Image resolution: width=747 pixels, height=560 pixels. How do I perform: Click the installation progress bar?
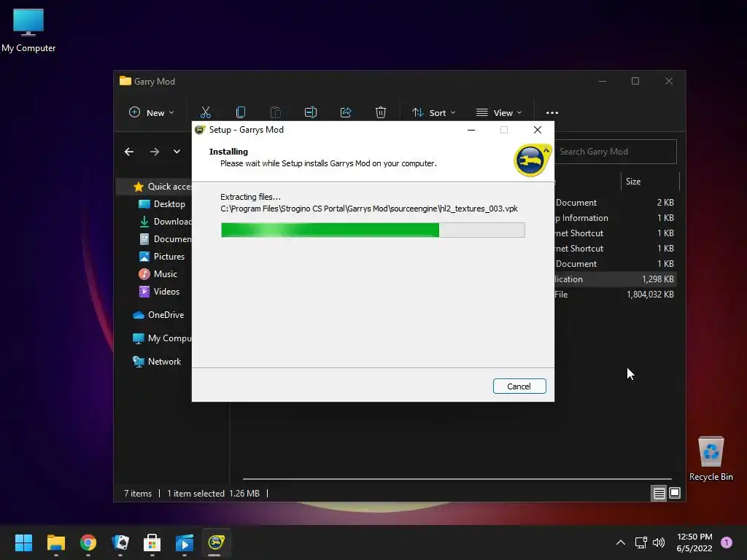click(373, 230)
